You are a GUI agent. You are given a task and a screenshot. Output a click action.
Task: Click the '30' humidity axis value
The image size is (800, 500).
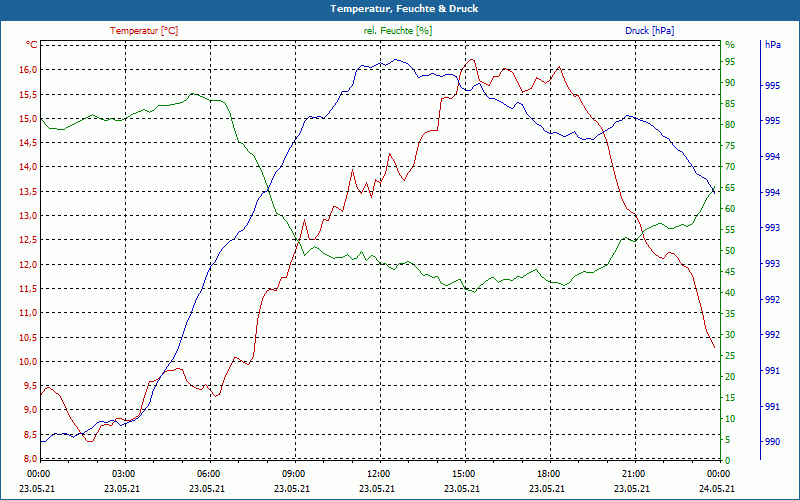point(730,335)
